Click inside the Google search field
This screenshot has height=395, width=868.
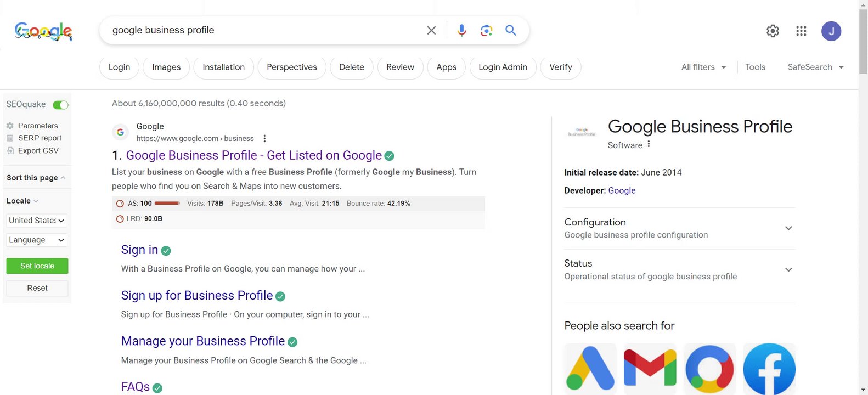point(263,30)
